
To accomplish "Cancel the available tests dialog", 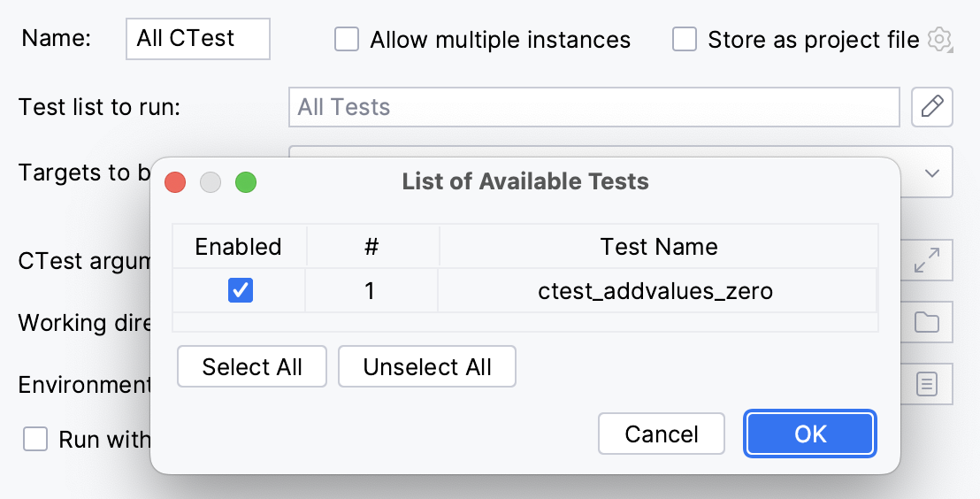I will click(x=662, y=434).
